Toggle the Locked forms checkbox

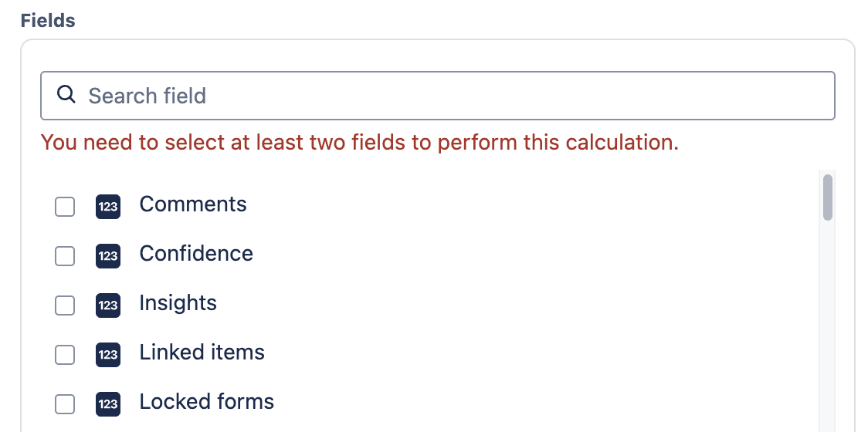tap(65, 404)
